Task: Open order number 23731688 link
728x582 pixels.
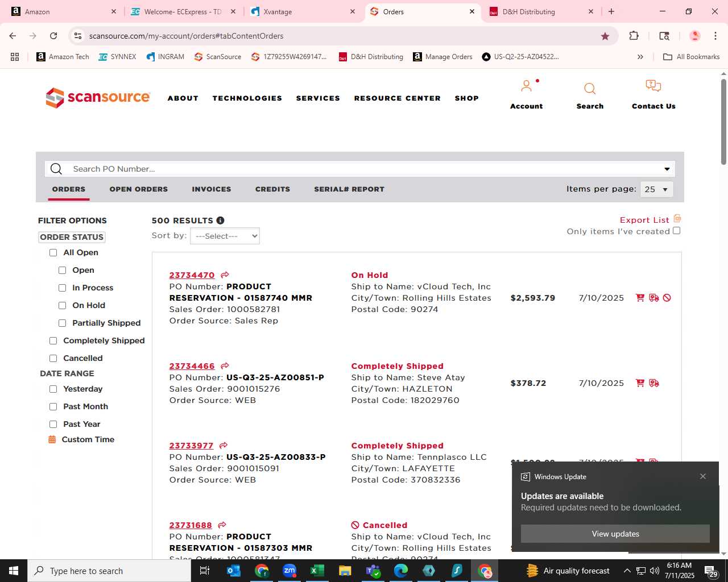Action: [x=191, y=525]
